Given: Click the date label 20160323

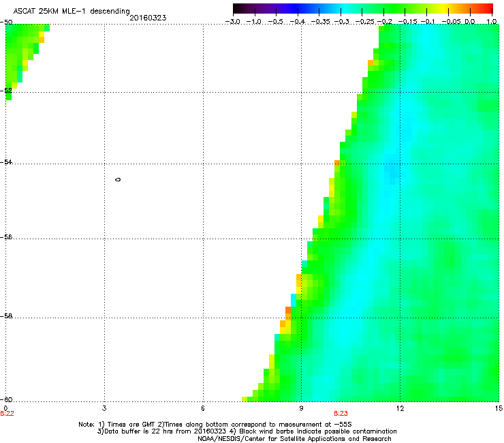Looking at the screenshot, I should click(148, 18).
